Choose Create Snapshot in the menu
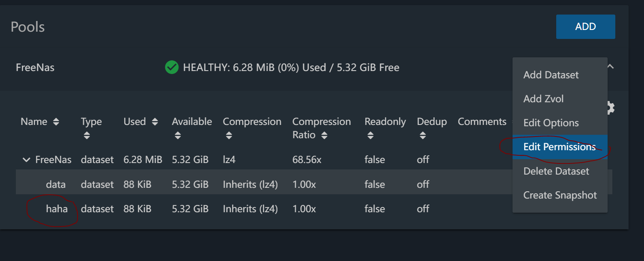 pos(560,195)
